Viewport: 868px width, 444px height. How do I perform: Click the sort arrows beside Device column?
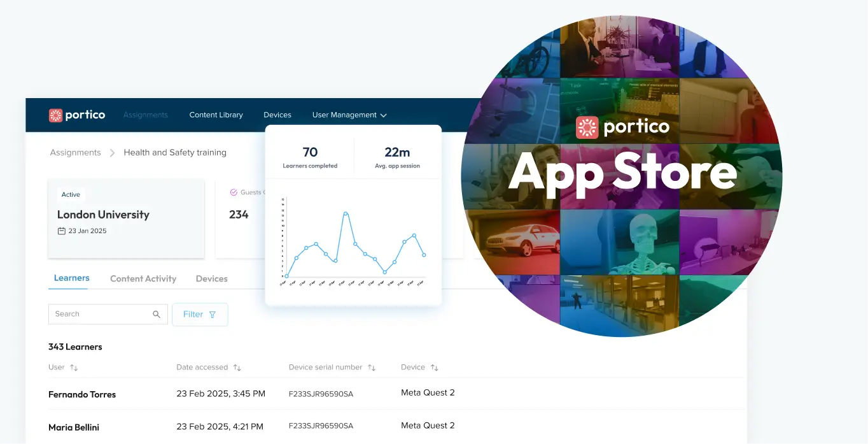click(x=434, y=367)
